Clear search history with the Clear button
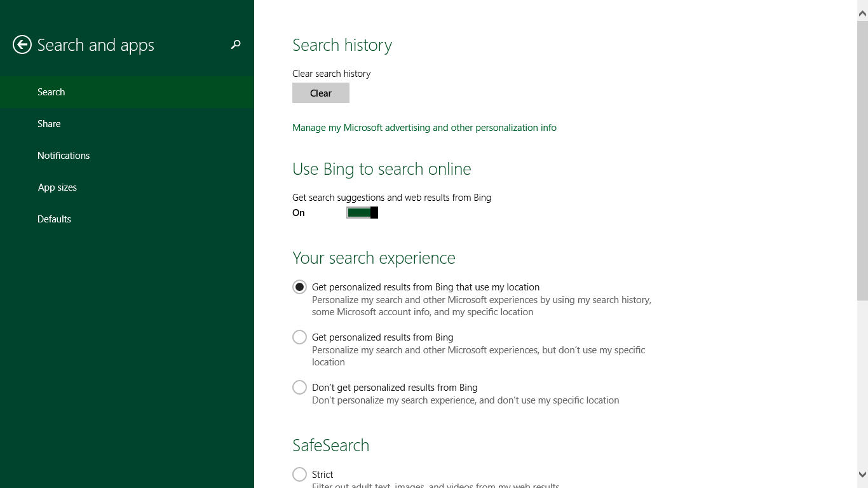Screen dimensions: 868x488 [321, 93]
